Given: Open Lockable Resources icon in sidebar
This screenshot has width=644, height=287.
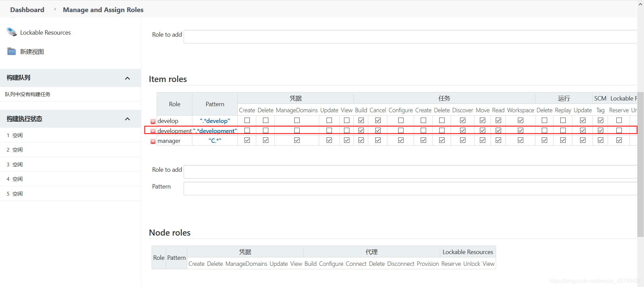Looking at the screenshot, I should [x=12, y=32].
